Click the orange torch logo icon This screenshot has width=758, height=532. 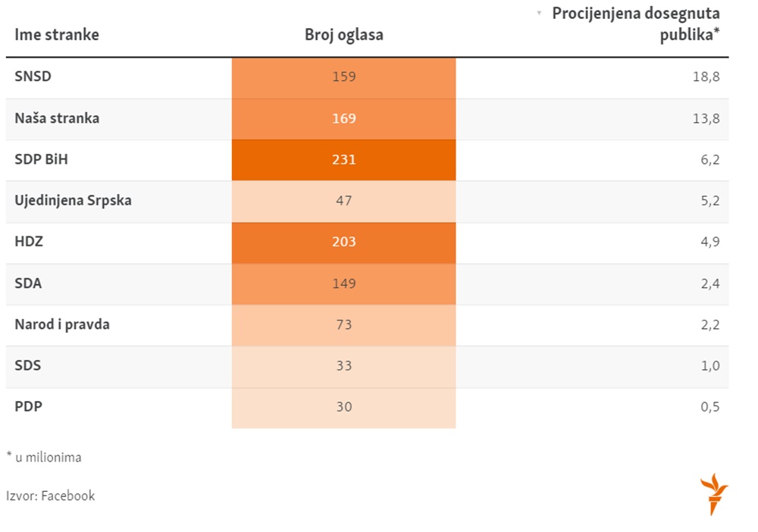pyautogui.click(x=713, y=493)
